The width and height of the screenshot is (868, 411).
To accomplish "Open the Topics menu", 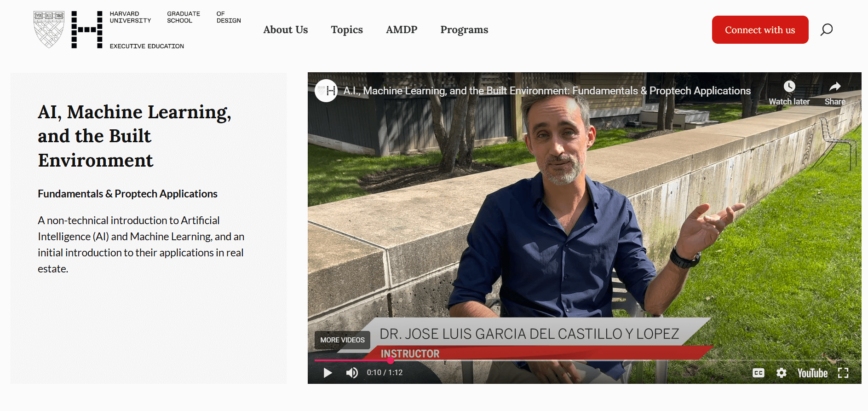I will tap(347, 30).
